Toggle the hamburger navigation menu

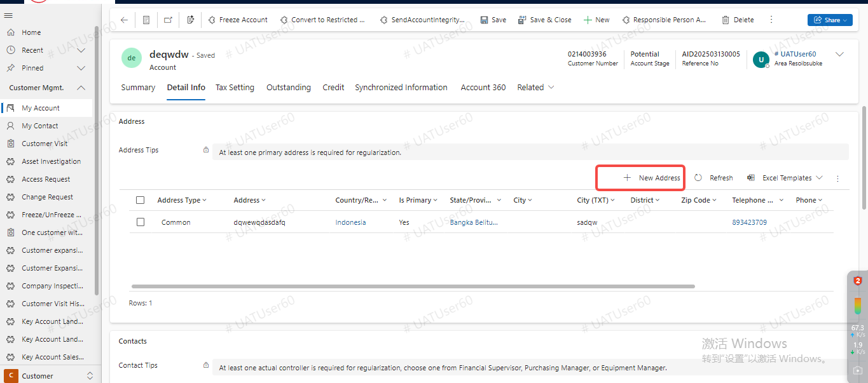9,15
